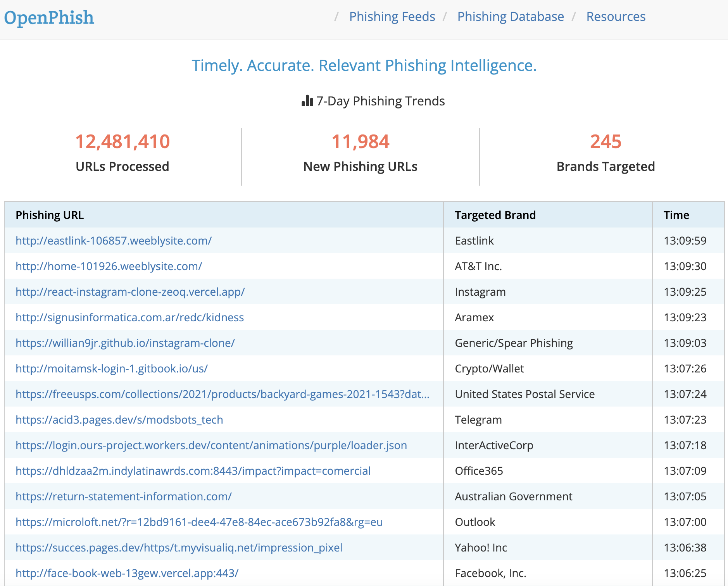Open the Phishing Feeds page
Screen dimensions: 728x586
(x=392, y=16)
